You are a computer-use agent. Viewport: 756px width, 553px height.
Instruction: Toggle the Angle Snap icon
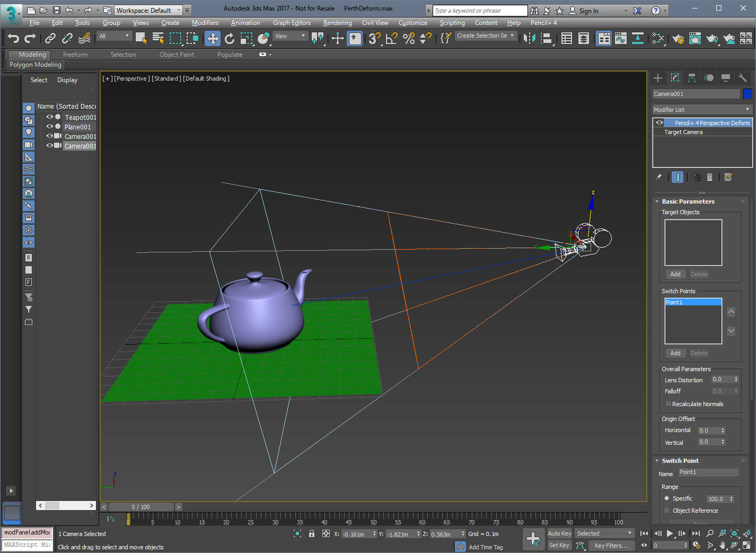pyautogui.click(x=392, y=38)
